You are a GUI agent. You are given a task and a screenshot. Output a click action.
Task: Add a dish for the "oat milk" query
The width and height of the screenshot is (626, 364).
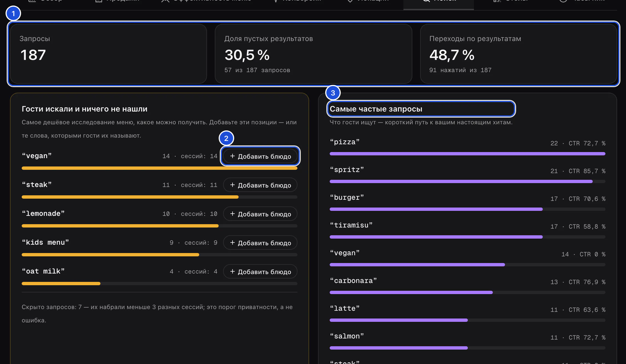pos(260,272)
